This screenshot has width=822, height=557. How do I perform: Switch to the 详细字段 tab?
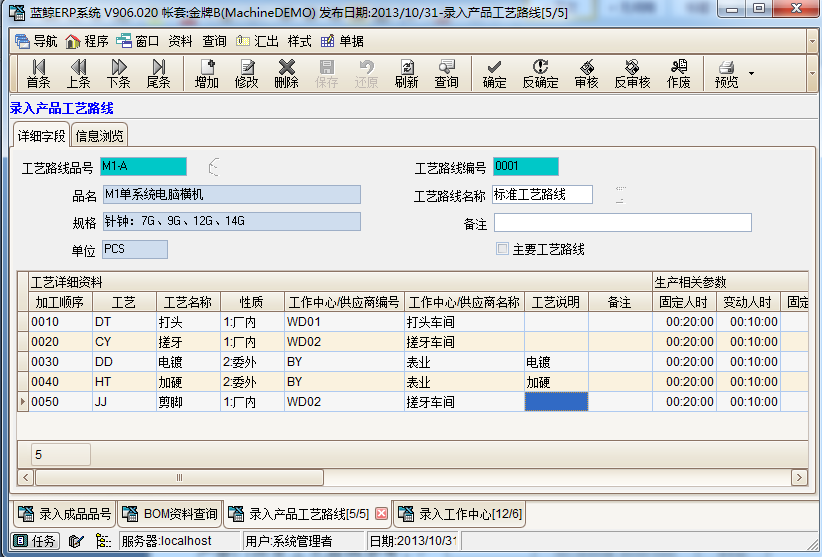tap(41, 136)
